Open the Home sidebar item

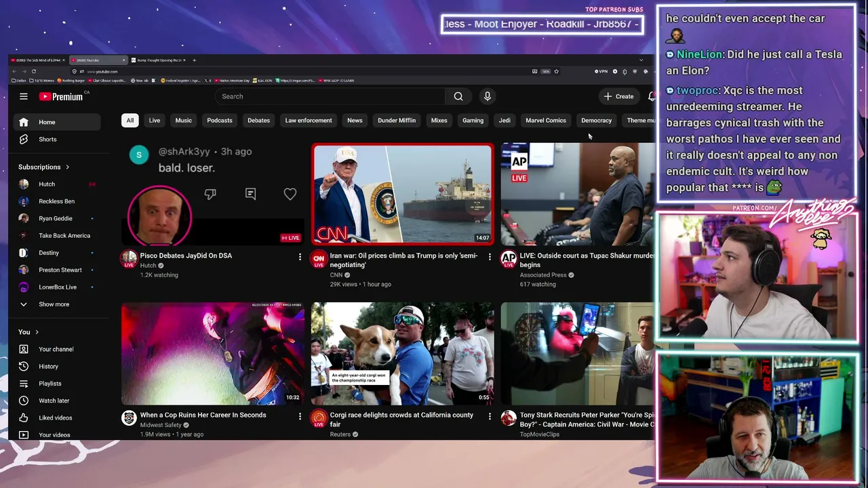(x=57, y=122)
